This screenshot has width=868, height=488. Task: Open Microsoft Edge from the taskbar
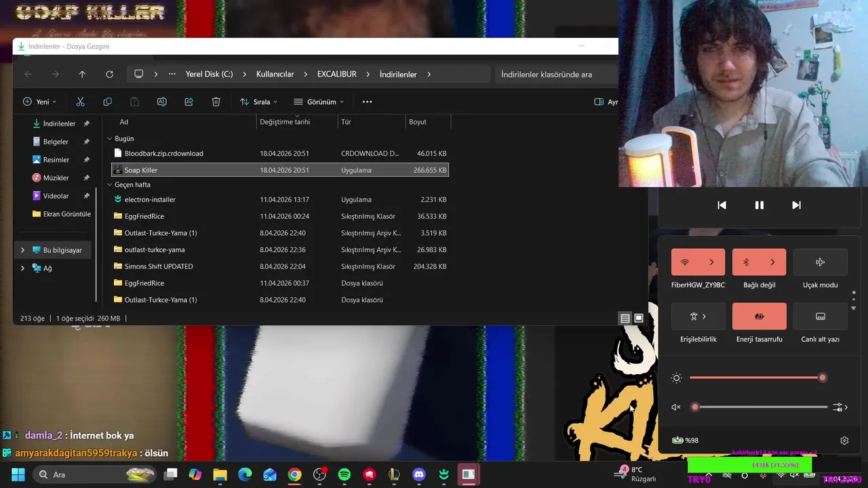pos(245,474)
